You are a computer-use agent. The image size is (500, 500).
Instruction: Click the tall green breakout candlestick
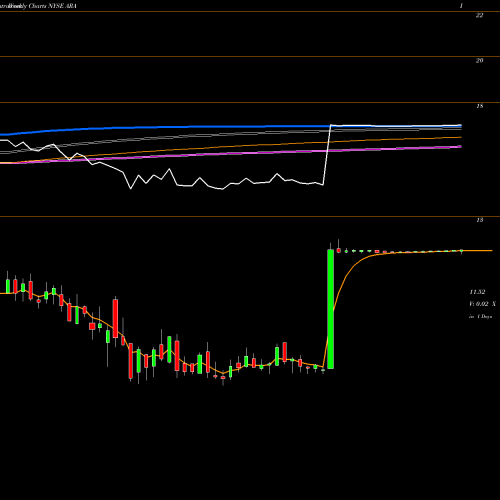click(331, 309)
